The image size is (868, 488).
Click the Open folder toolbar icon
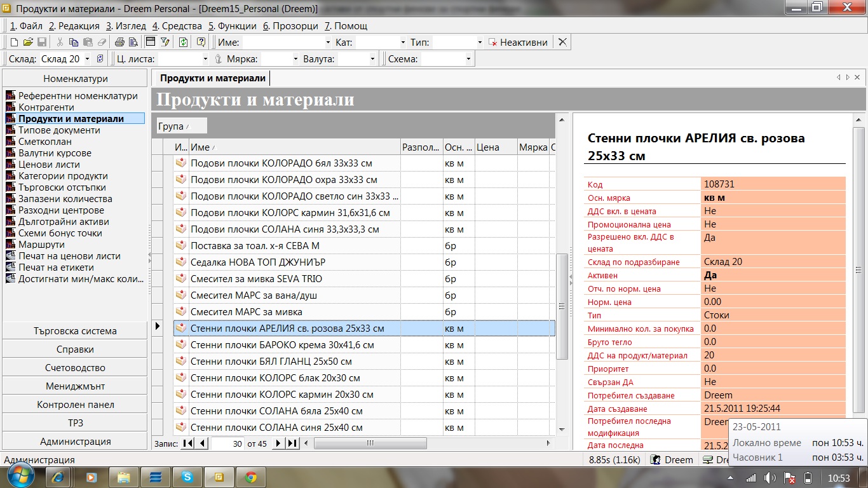point(28,43)
